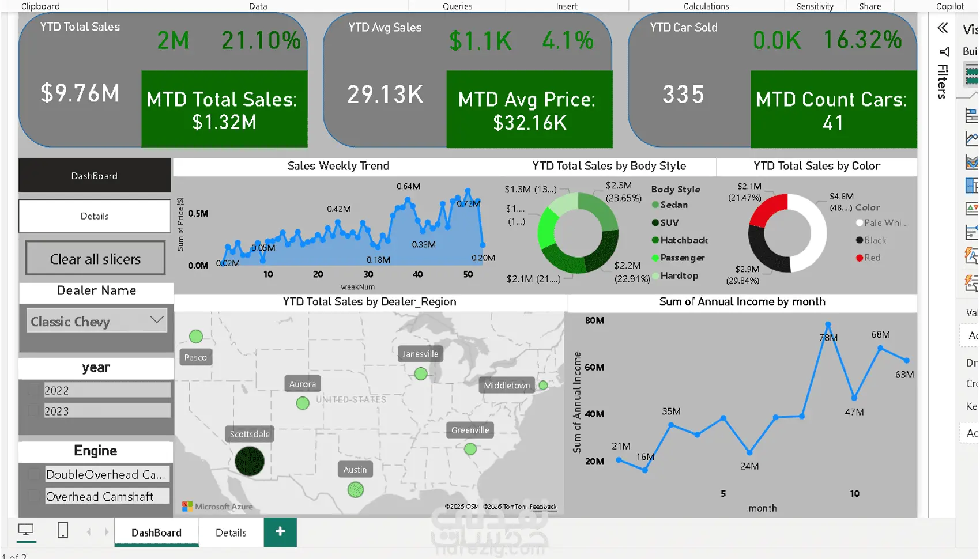Screen dimensions: 980x559
Task: Click the 0.72M label on weekly trend
Action: pyautogui.click(x=468, y=203)
